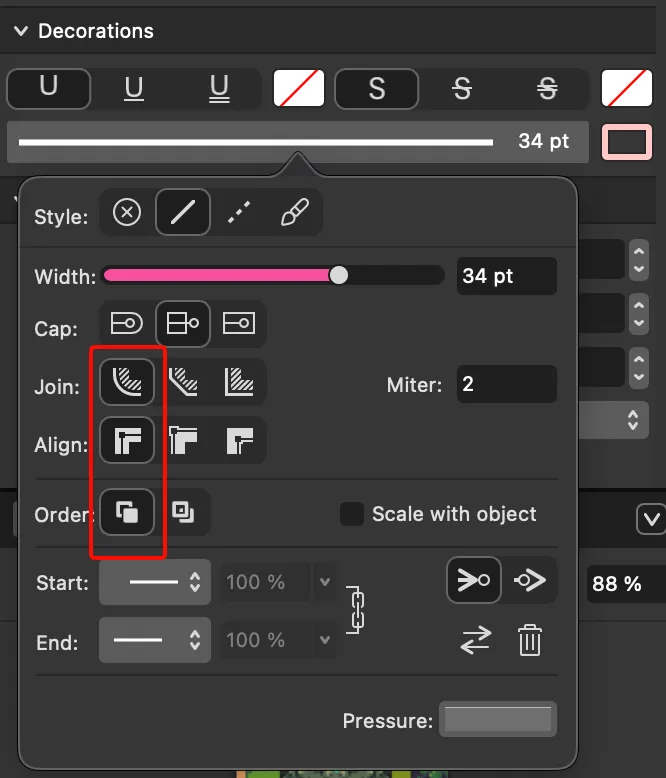Screen dimensions: 666x778
Task: Collapse the Decorations section
Action: (20, 31)
